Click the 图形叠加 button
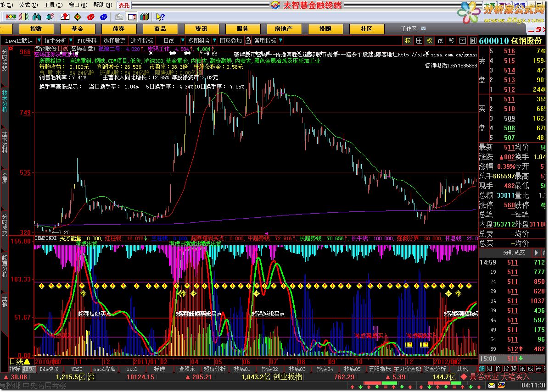Image resolution: width=549 pixels, height=392 pixels. (231, 40)
